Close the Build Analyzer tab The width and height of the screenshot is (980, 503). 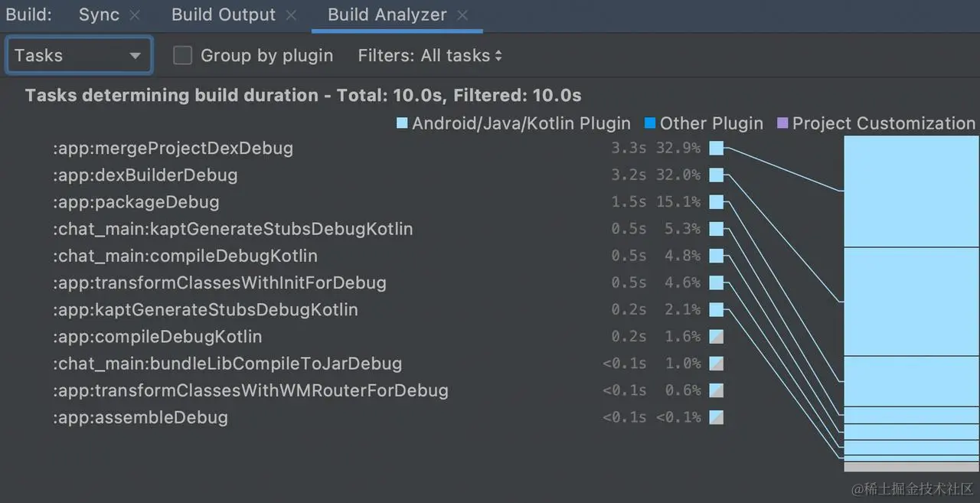[462, 15]
